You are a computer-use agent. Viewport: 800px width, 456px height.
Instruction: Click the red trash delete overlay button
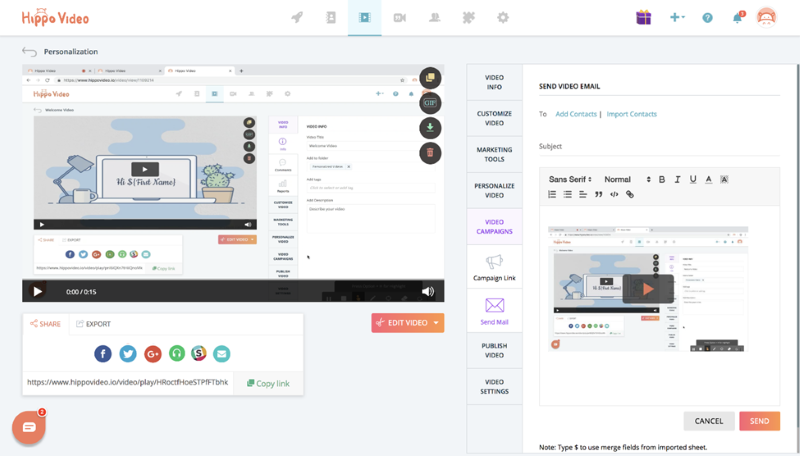(x=430, y=153)
